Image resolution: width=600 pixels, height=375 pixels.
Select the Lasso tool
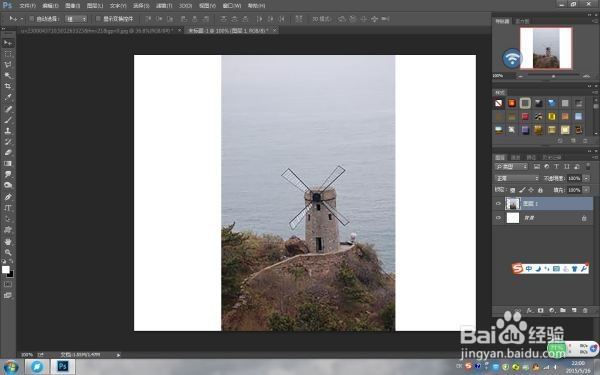(x=8, y=65)
